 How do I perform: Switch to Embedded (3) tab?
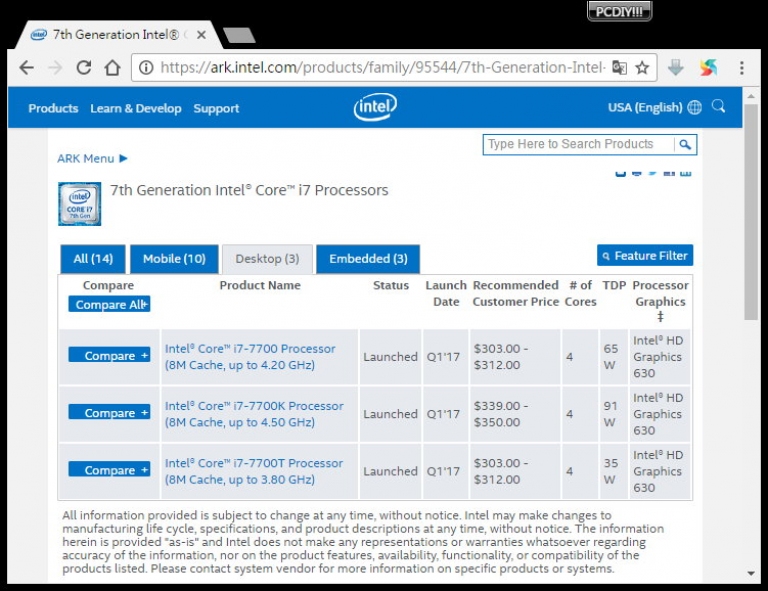(368, 259)
